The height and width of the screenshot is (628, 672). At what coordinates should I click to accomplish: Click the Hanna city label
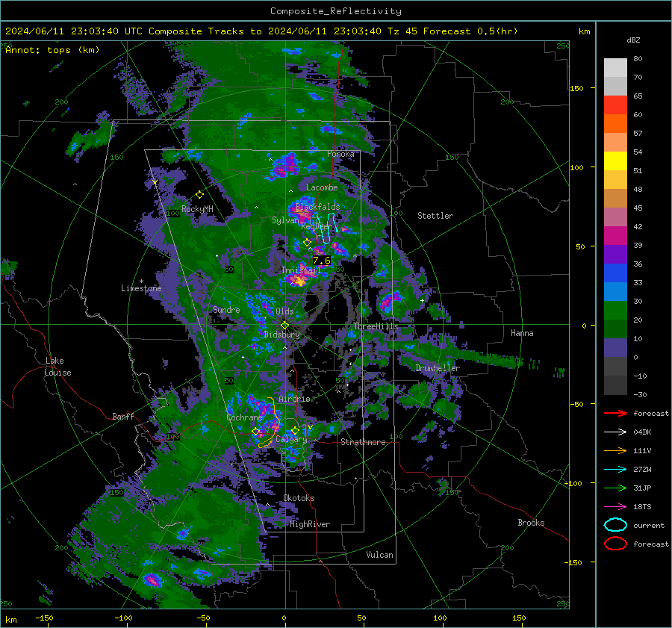tap(522, 333)
